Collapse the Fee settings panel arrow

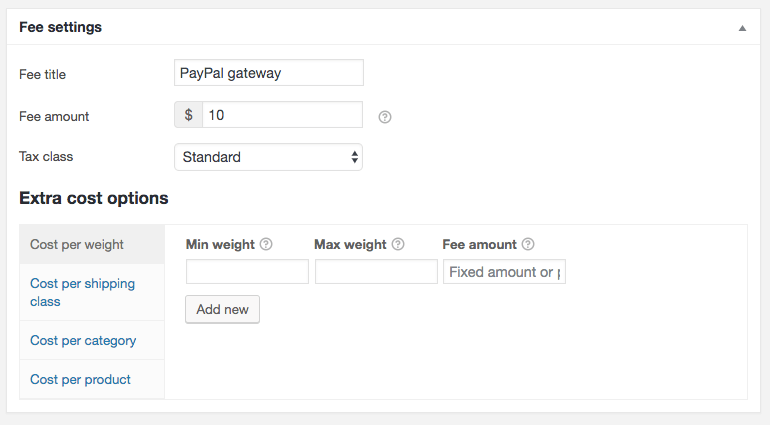[x=742, y=28]
